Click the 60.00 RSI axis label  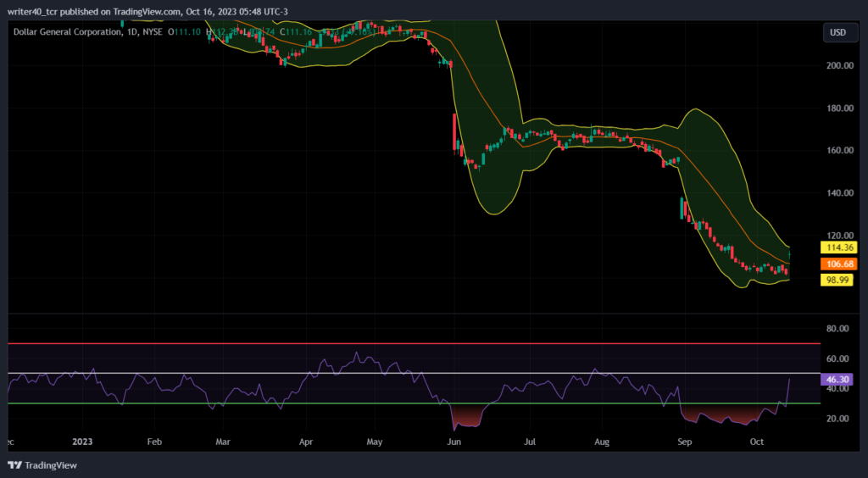pyautogui.click(x=837, y=358)
